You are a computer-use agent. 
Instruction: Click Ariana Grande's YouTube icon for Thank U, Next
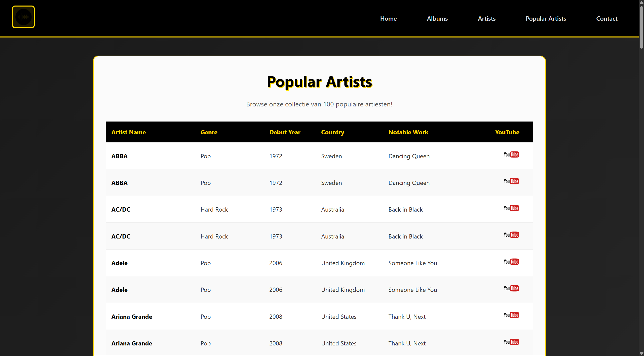coord(511,315)
